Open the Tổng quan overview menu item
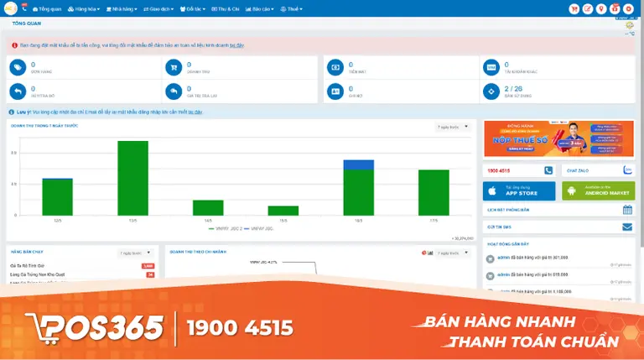The width and height of the screenshot is (644, 360). [x=47, y=9]
